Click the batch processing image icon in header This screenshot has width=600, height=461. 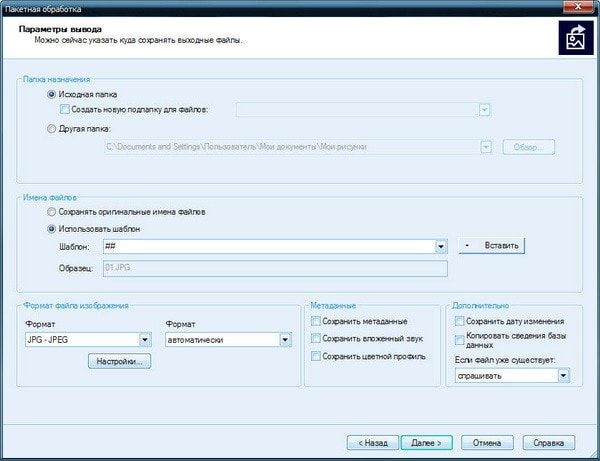(x=572, y=36)
